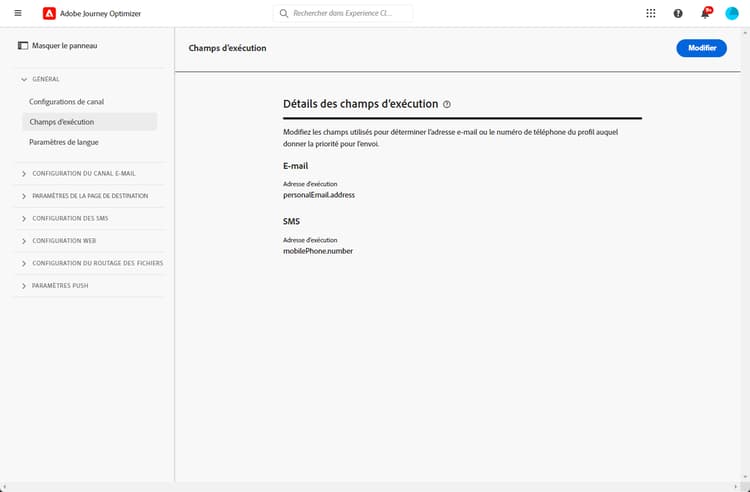Open the help icon in header
The width and height of the screenshot is (750, 492).
point(678,13)
